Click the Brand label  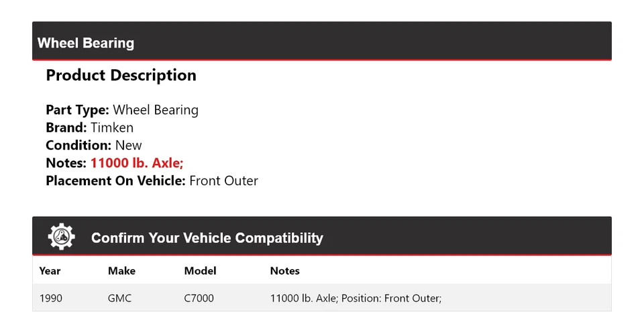click(66, 128)
